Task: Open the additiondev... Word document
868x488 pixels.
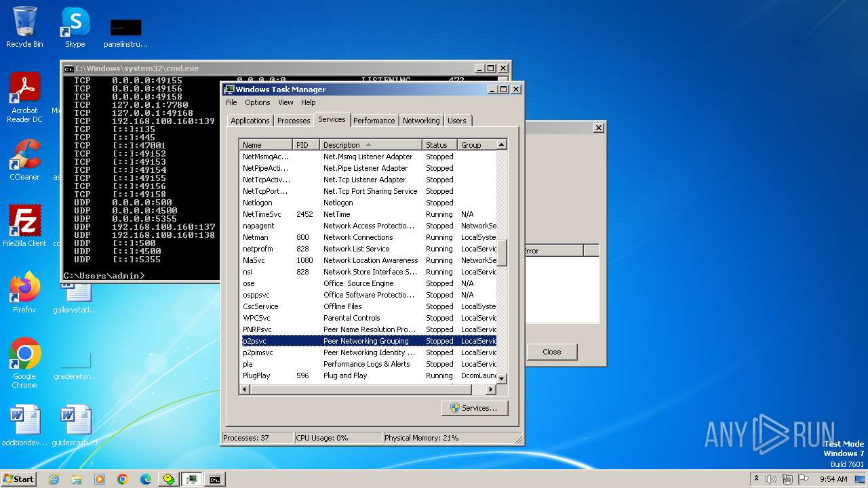Action: (24, 426)
